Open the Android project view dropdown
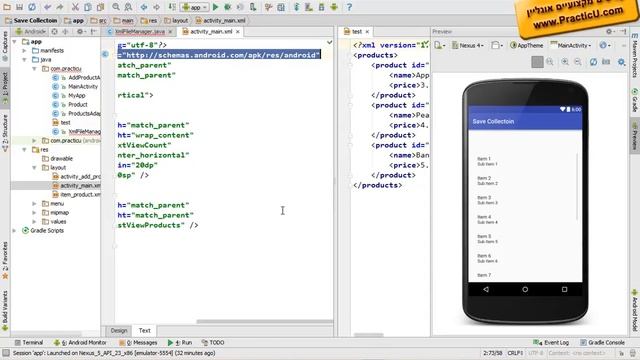The height and width of the screenshot is (360, 640). pos(31,31)
